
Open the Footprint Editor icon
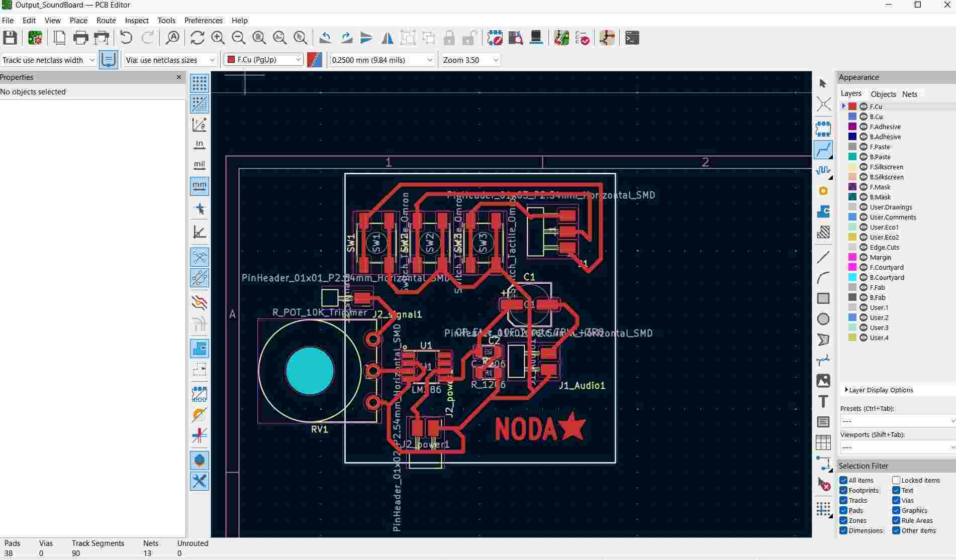(495, 38)
